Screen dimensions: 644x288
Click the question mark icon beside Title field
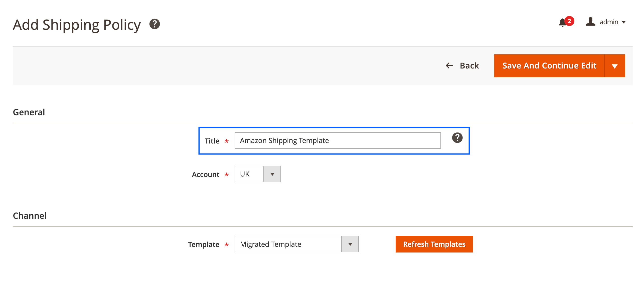[457, 137]
